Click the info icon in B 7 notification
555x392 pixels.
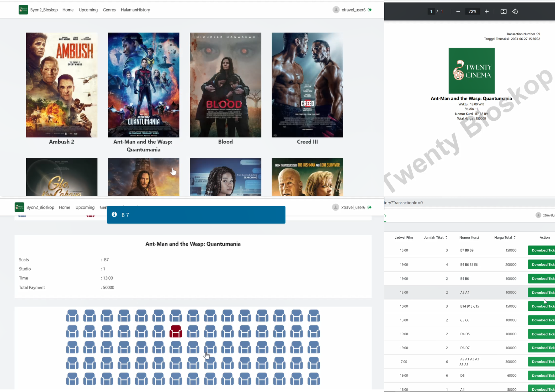114,214
